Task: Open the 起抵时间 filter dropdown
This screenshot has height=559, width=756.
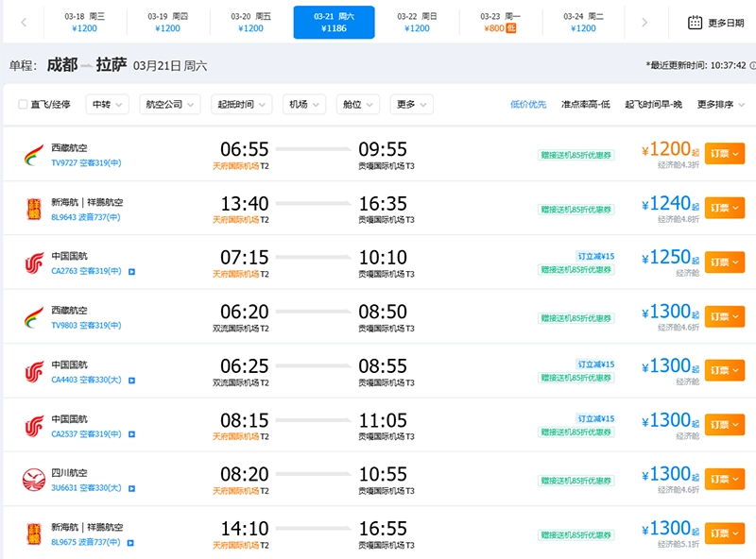Action: pos(241,104)
